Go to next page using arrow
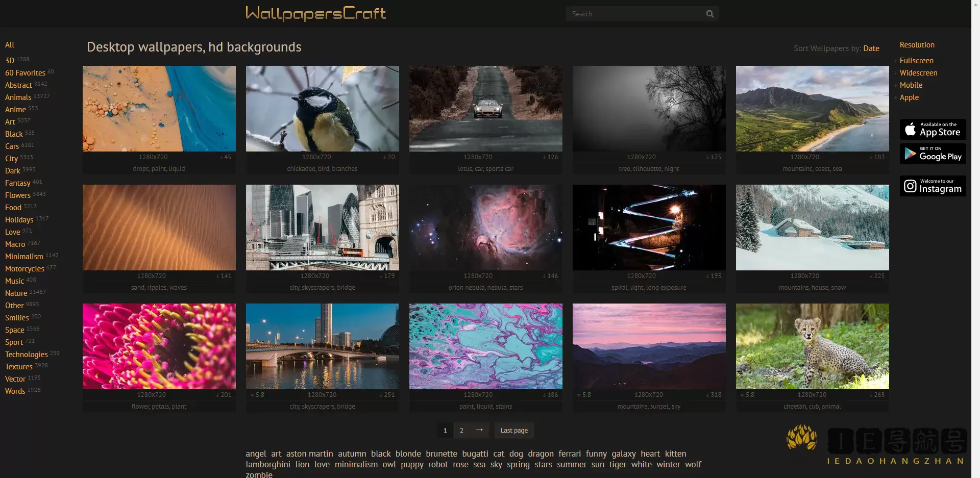Screen dimensions: 980x478 point(479,430)
